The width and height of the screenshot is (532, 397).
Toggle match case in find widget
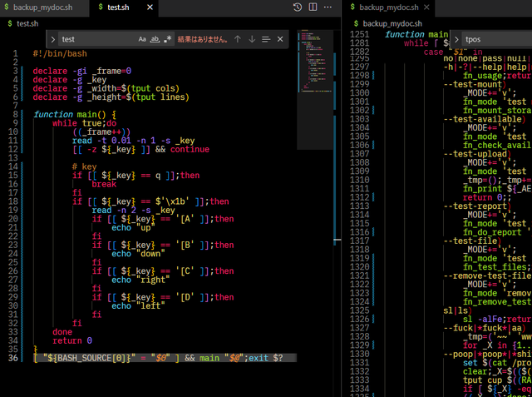142,39
